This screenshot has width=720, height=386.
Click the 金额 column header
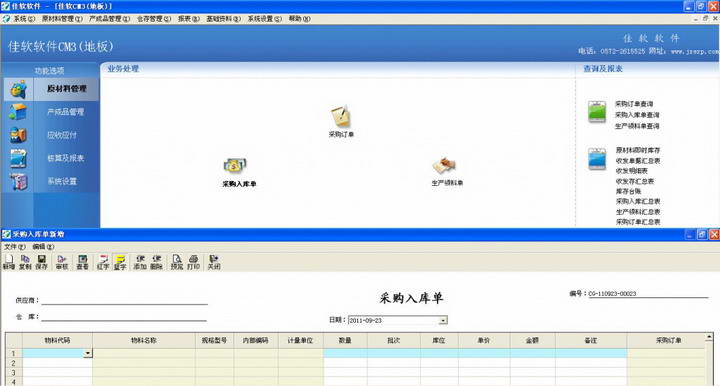pyautogui.click(x=532, y=341)
